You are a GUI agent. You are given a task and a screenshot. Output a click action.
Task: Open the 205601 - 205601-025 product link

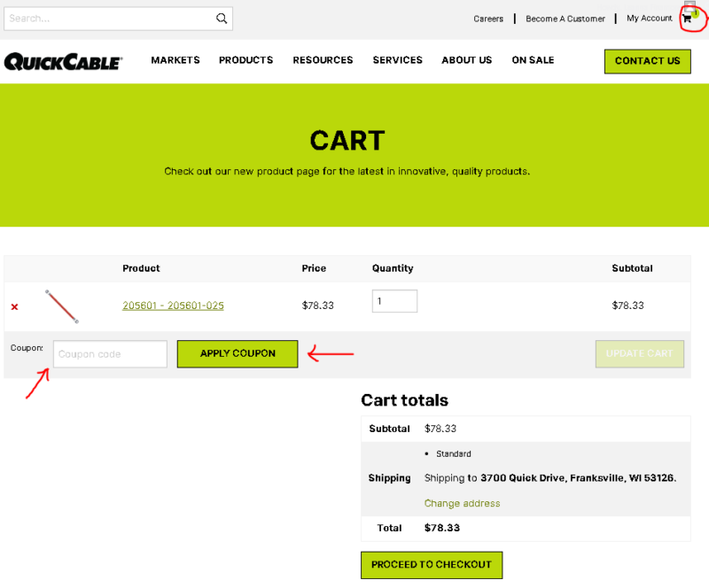(x=173, y=306)
